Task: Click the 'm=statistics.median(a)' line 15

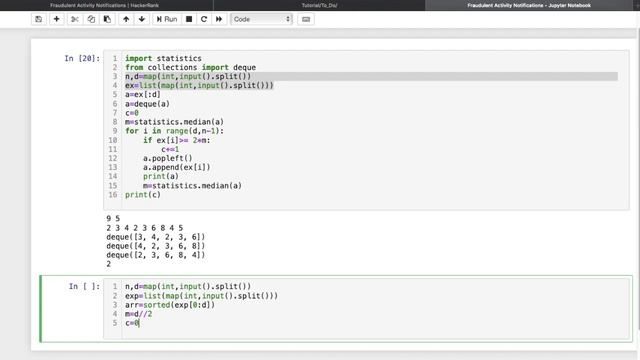Action: (x=192, y=186)
